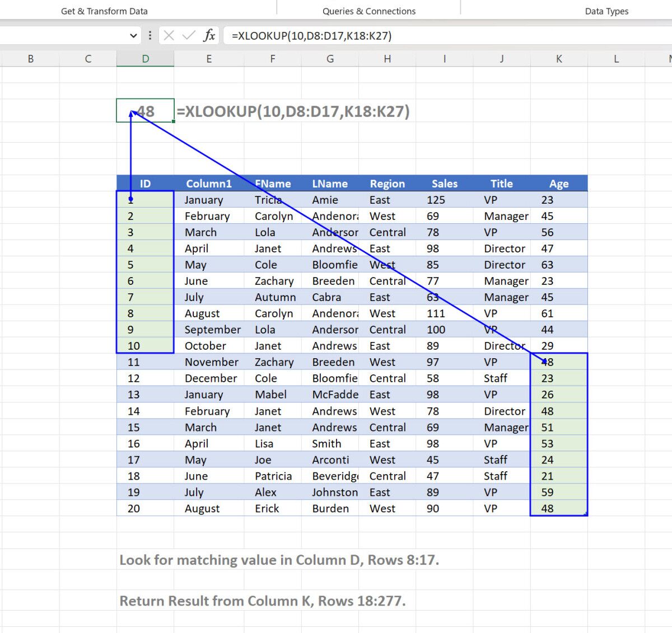Select column header L

pos(616,58)
